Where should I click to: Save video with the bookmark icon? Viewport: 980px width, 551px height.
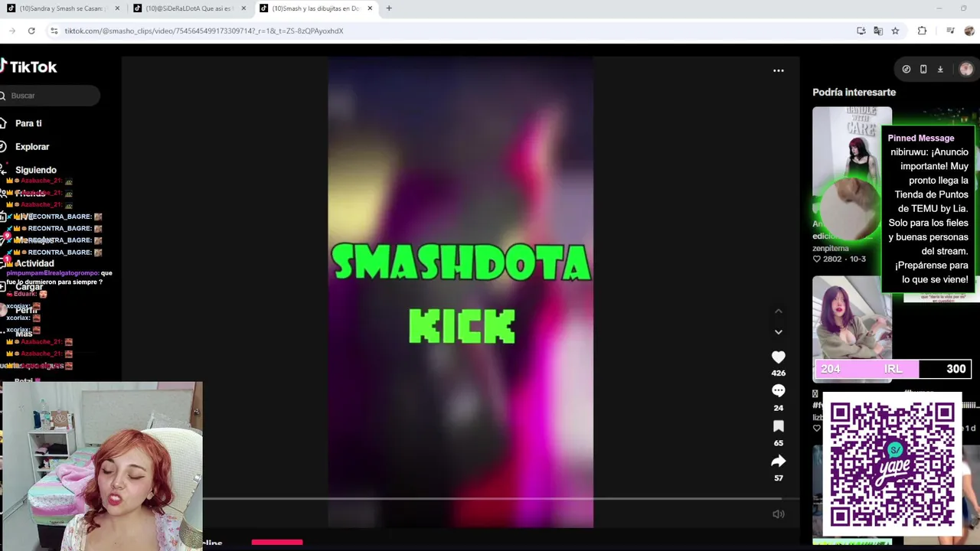click(778, 426)
